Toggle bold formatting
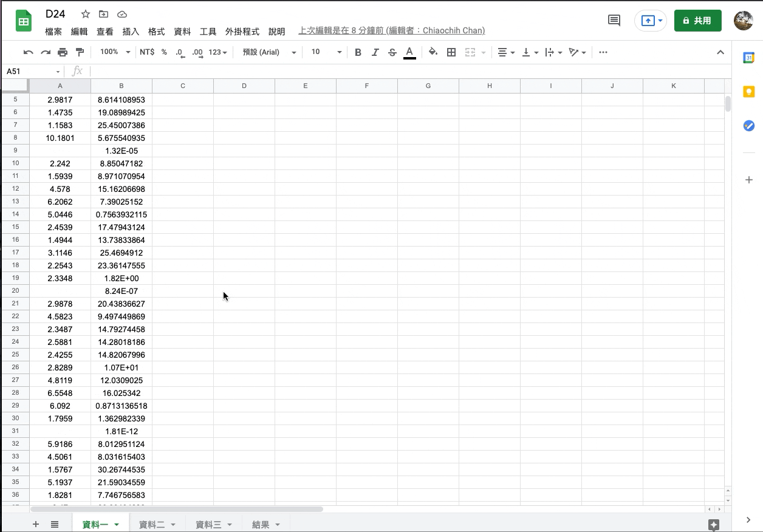 pos(358,52)
